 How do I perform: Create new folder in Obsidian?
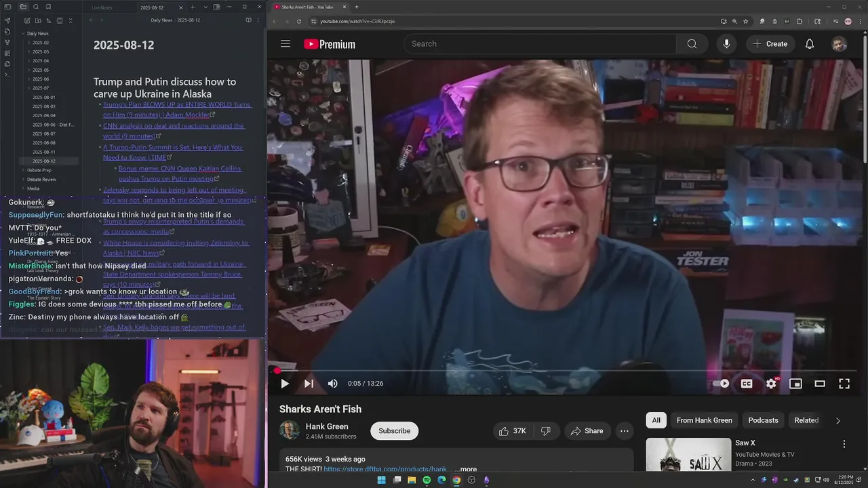click(37, 21)
